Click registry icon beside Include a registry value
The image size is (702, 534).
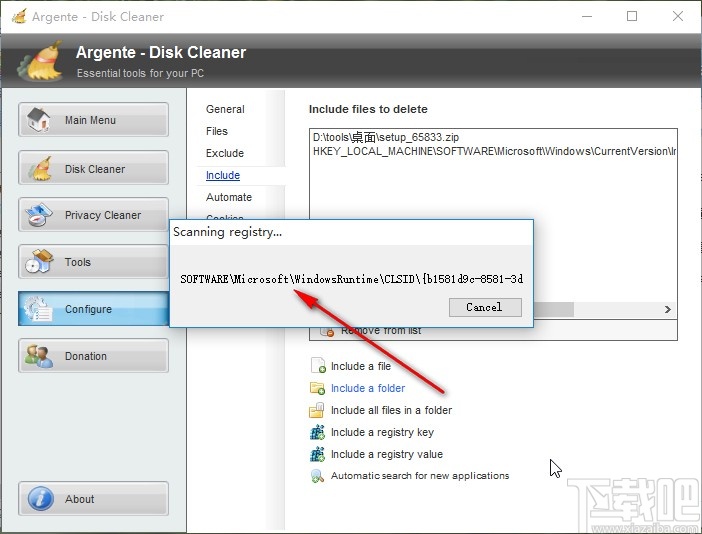tap(317, 454)
